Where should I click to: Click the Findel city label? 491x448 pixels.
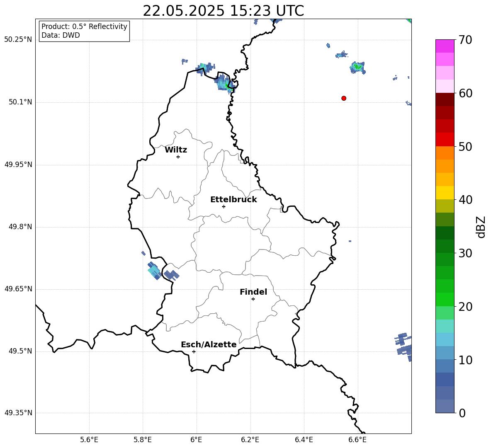(x=253, y=292)
